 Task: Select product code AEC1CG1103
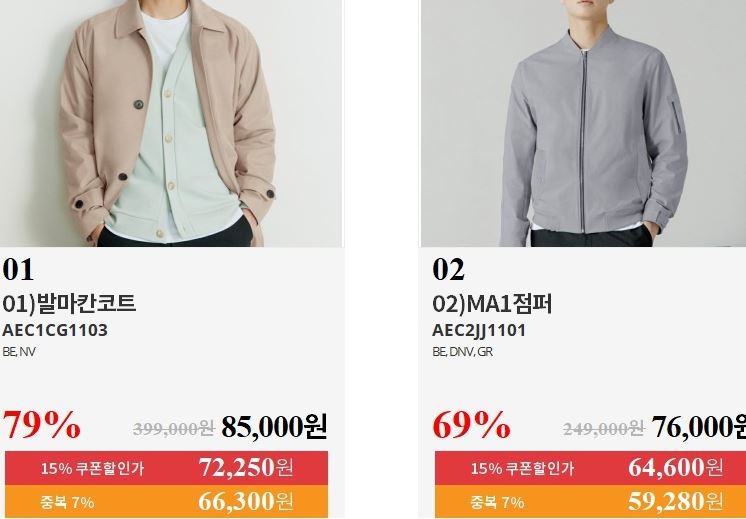tap(55, 330)
